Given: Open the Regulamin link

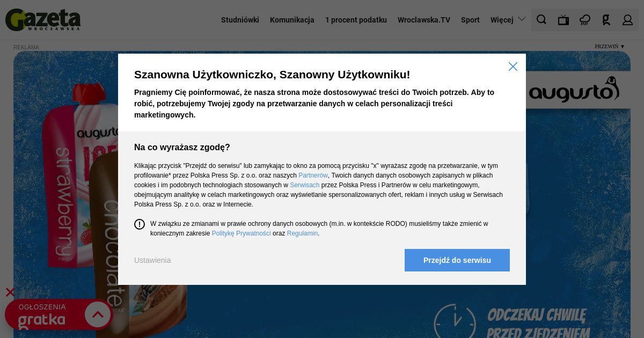Looking at the screenshot, I should point(302,233).
